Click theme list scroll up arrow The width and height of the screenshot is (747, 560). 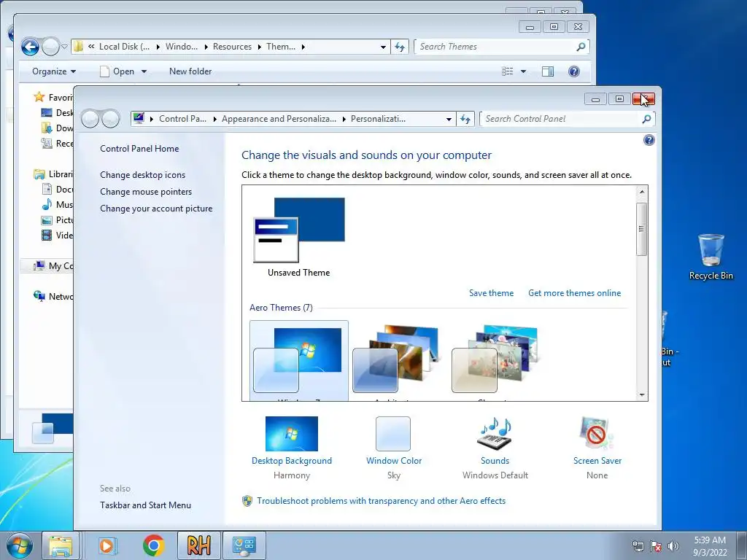(x=642, y=192)
